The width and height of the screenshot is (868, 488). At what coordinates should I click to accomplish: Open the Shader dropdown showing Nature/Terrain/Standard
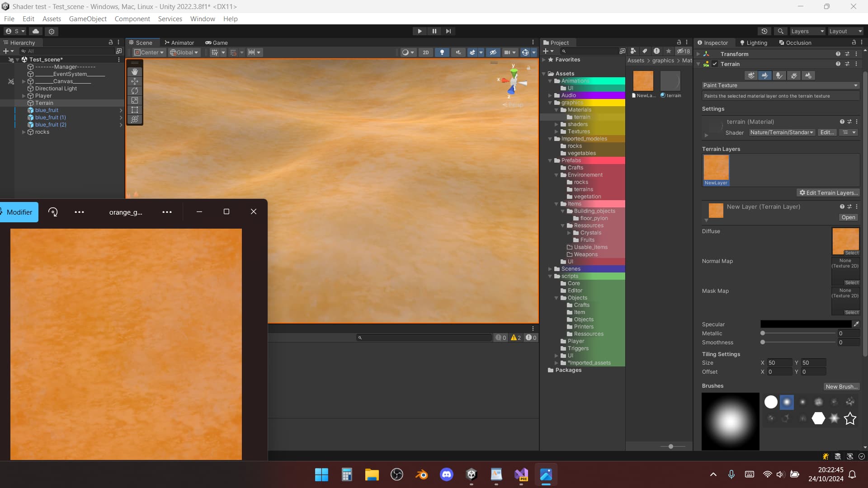[x=782, y=132]
